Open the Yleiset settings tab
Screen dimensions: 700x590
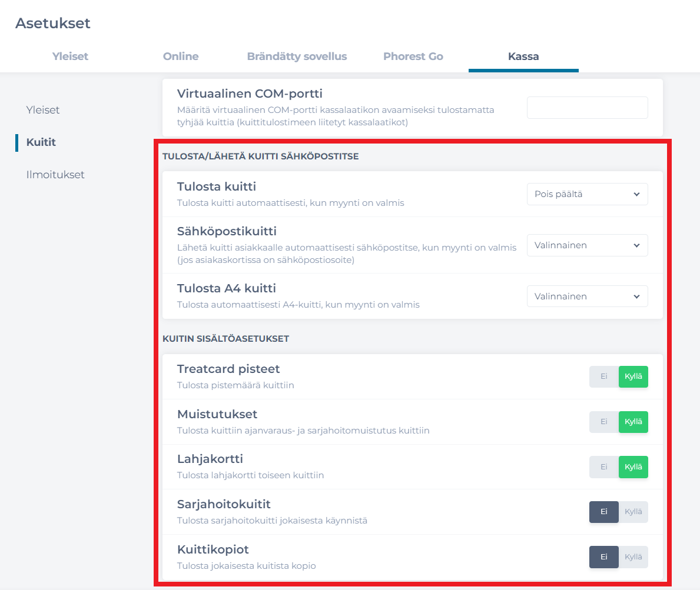pyautogui.click(x=70, y=56)
